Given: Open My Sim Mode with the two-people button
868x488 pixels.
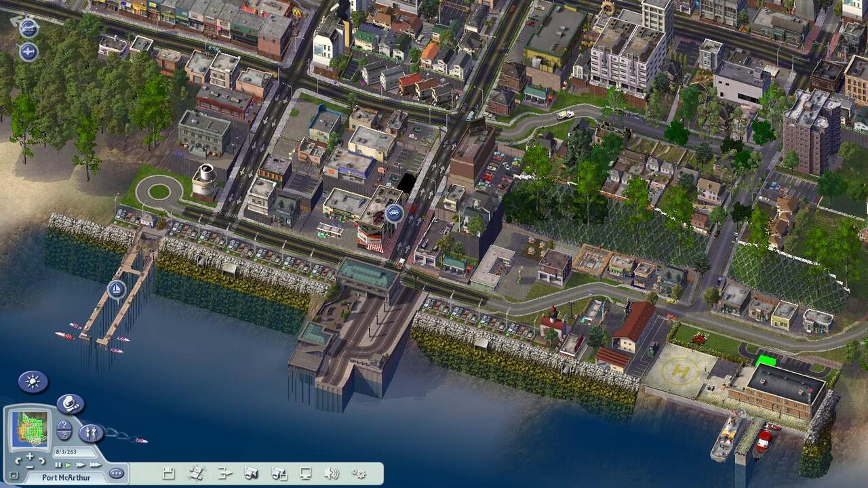Looking at the screenshot, I should (91, 433).
